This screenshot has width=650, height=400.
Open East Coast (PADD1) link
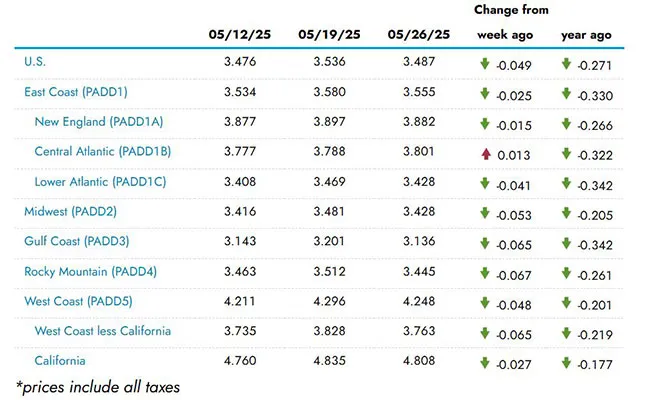pos(76,92)
